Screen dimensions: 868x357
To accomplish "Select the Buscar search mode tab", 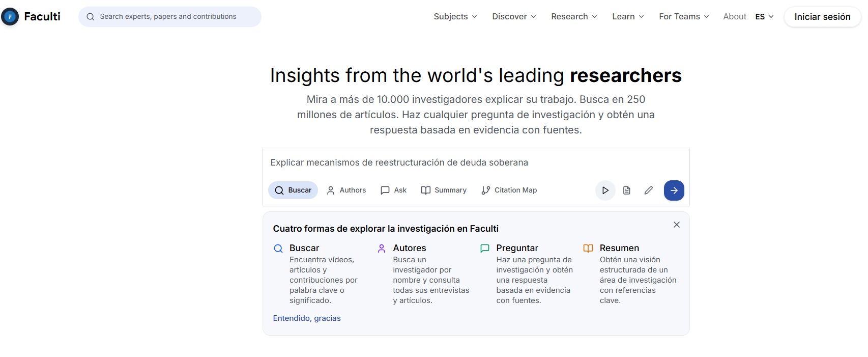I will [293, 190].
